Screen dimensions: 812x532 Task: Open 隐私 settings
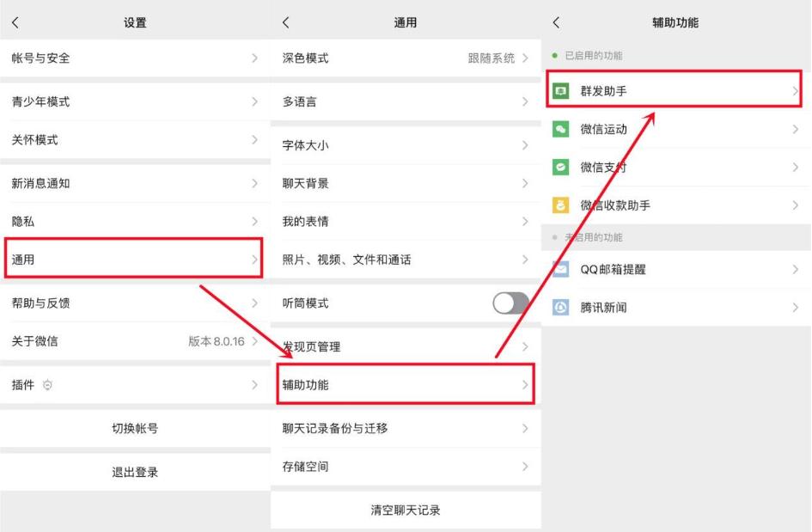pyautogui.click(x=135, y=221)
